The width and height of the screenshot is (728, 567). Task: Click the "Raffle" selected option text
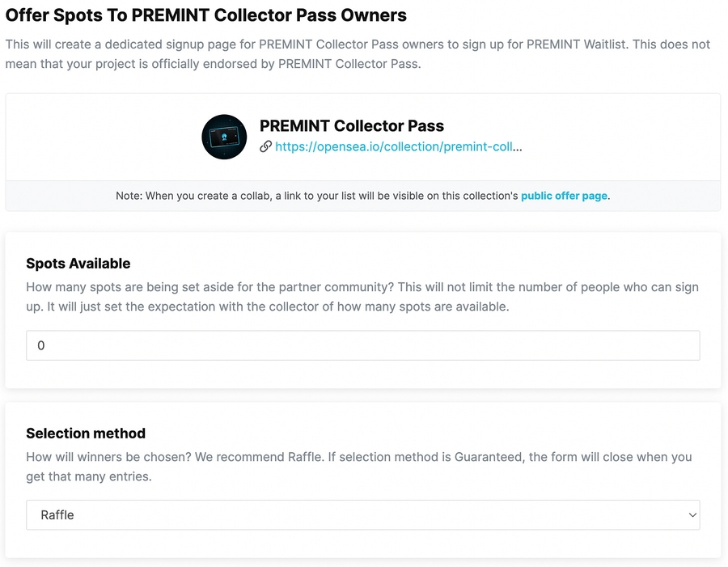click(57, 514)
